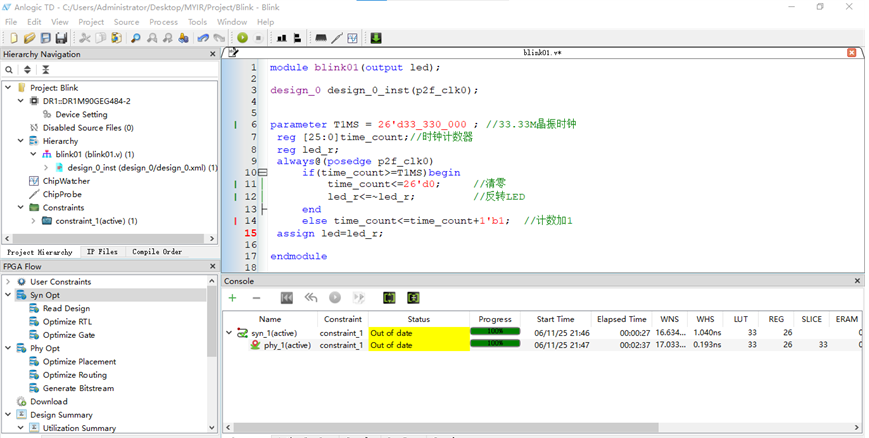Open find and replace binoculars icon
Viewport: 869px width, 438px height.
pyautogui.click(x=183, y=38)
